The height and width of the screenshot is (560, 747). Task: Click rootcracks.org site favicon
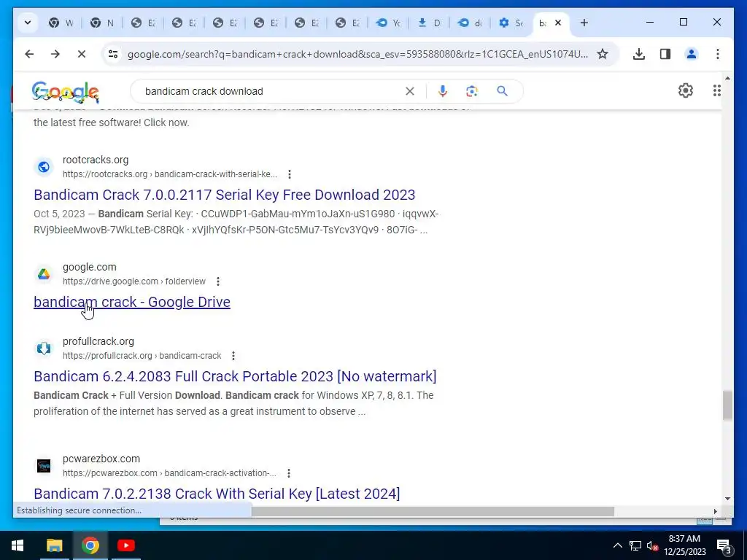click(44, 167)
